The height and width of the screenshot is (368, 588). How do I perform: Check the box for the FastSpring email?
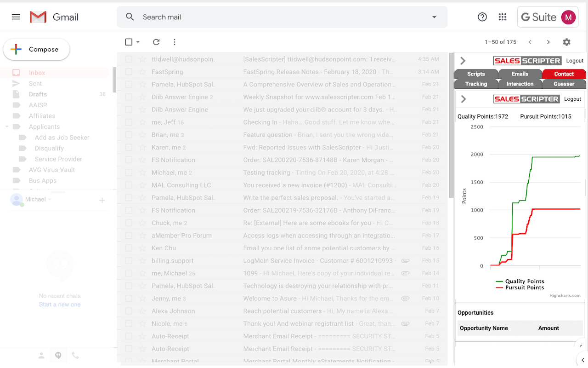pyautogui.click(x=129, y=72)
